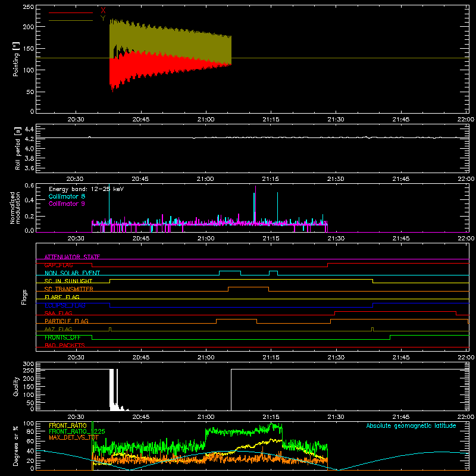Click the "GAP_FLAG" flag label
The width and height of the screenshot is (476, 476).
[58, 265]
